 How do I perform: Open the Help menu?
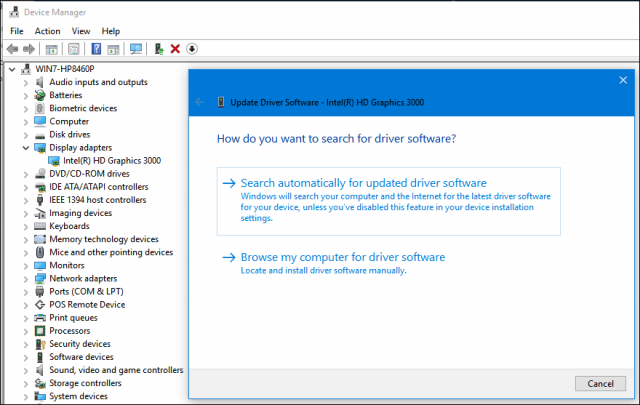coord(111,31)
